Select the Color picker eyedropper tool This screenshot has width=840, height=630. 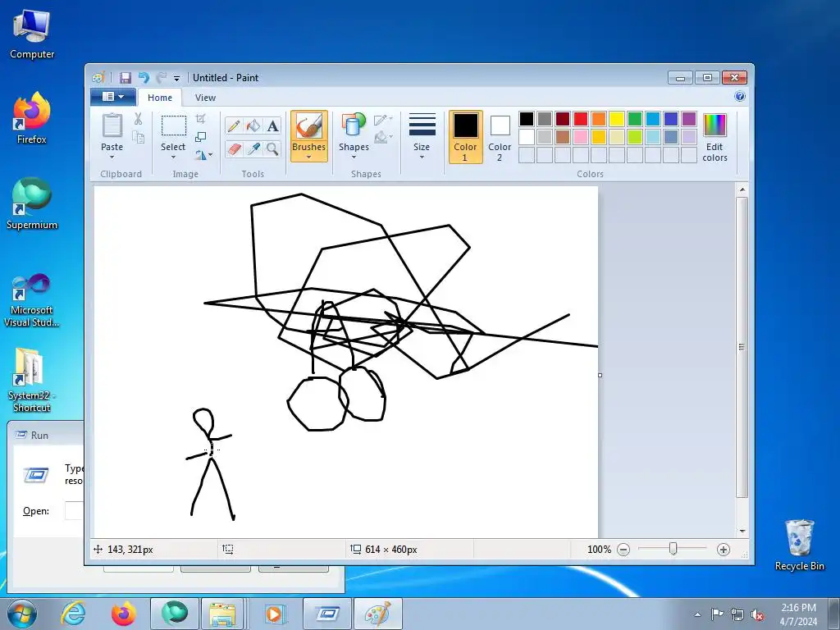253,148
